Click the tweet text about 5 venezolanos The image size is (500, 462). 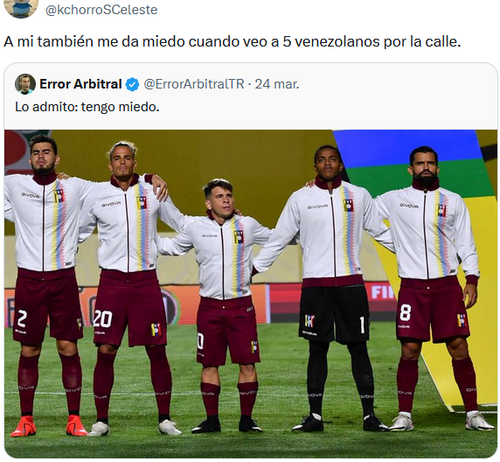point(232,42)
